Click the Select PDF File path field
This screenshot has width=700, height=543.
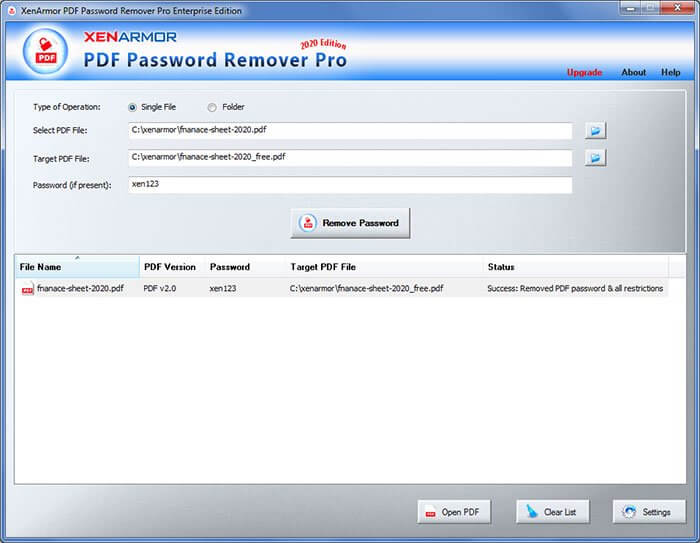[x=350, y=131]
